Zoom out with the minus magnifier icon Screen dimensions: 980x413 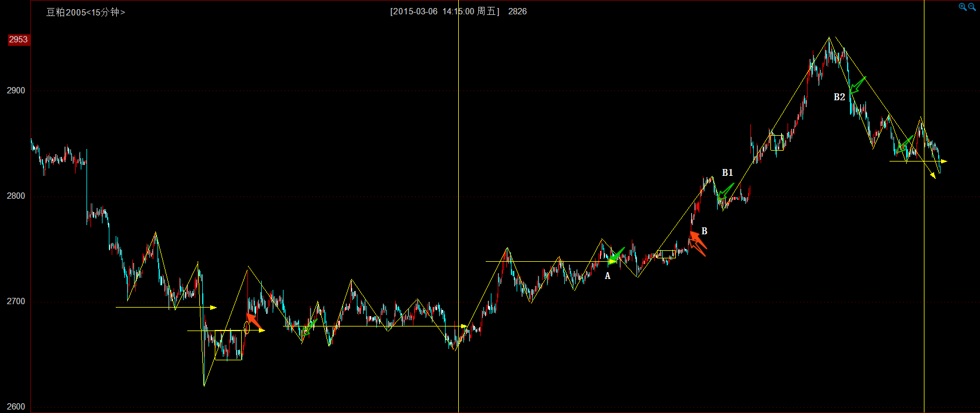click(x=972, y=7)
